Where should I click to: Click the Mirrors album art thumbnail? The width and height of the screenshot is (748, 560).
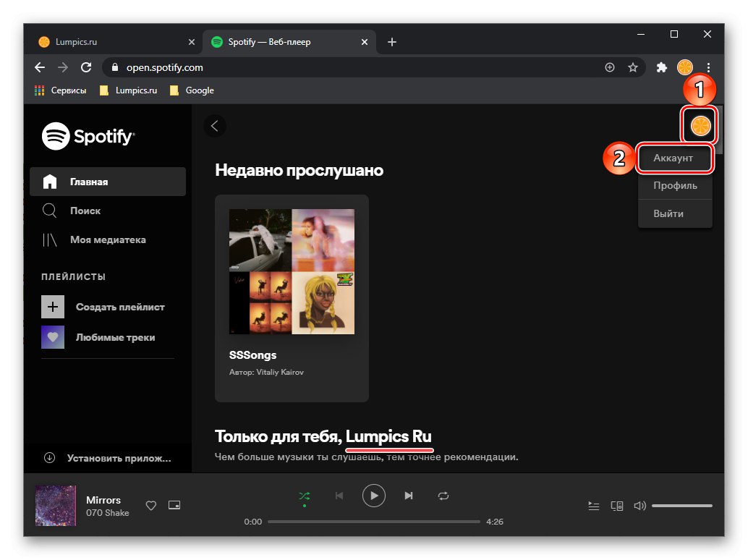[x=56, y=505]
